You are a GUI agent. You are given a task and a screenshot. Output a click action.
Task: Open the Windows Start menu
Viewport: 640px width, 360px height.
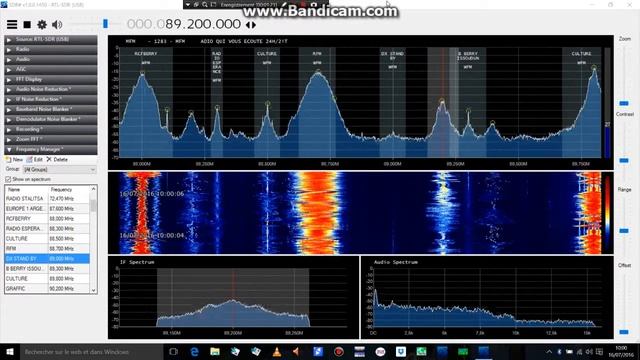click(10, 351)
